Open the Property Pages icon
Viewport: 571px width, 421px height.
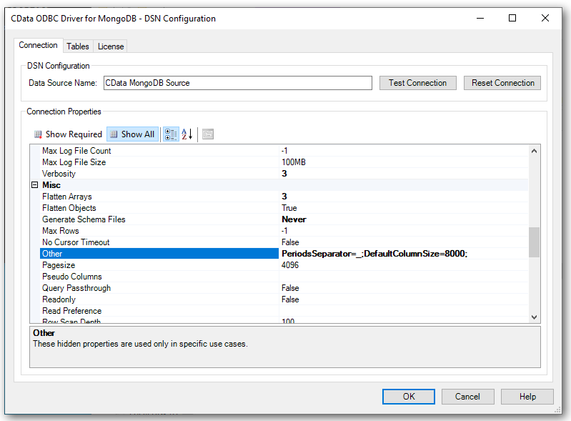click(208, 134)
